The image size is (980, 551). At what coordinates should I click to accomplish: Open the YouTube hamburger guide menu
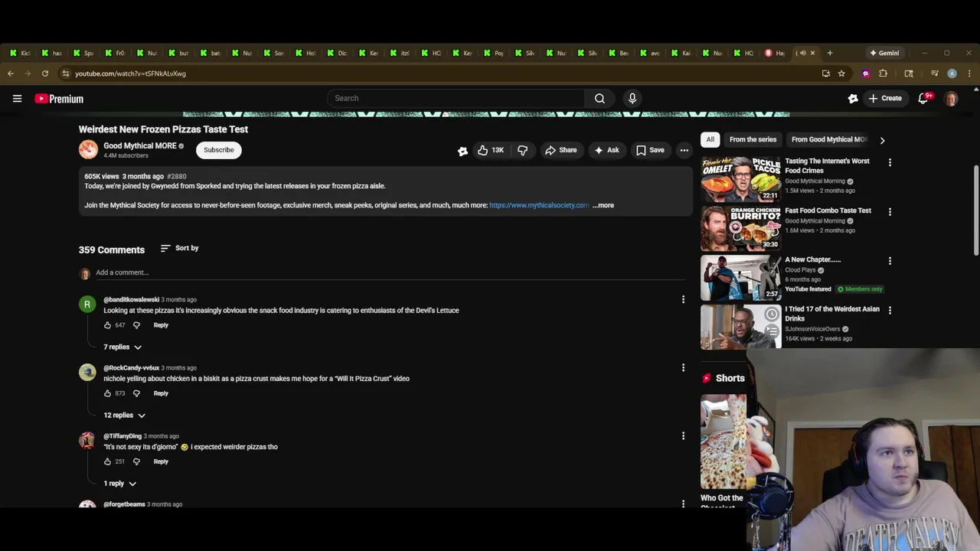(x=17, y=99)
